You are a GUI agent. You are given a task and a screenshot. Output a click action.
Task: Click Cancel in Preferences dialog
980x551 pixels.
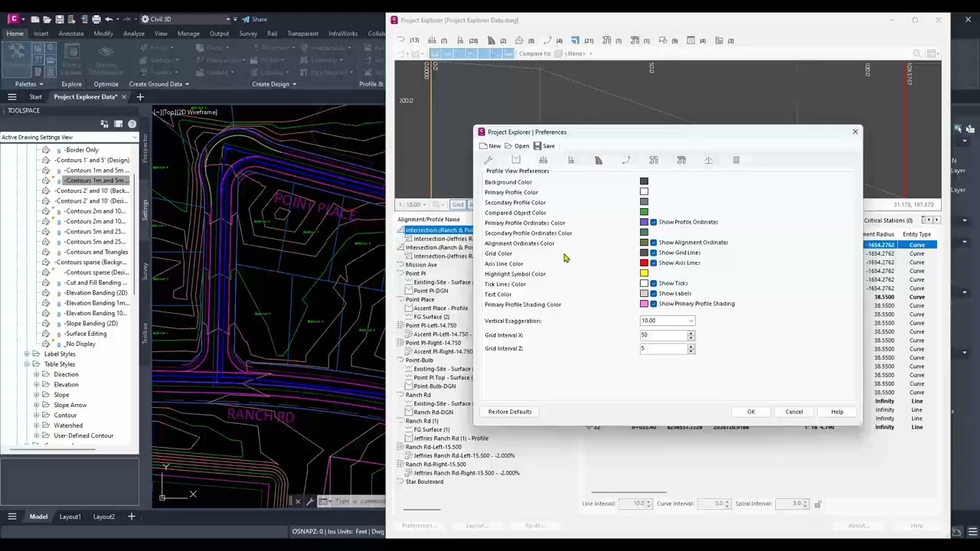[794, 412]
